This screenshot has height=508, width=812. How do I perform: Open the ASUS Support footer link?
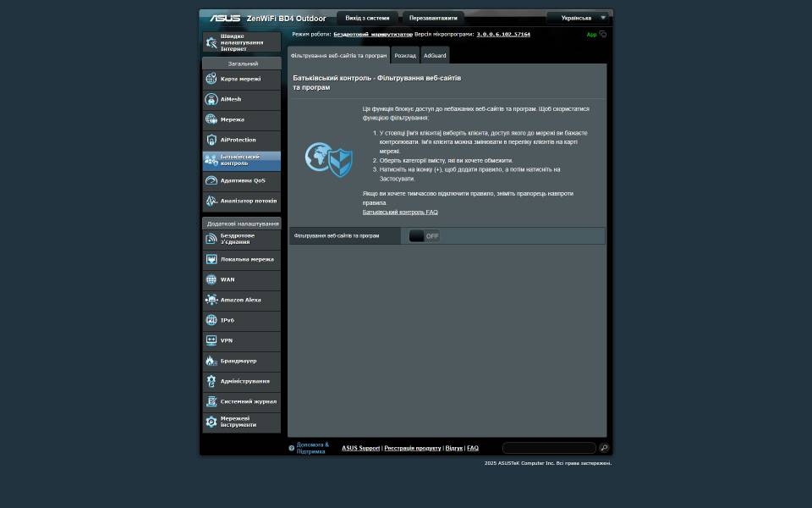tap(360, 448)
